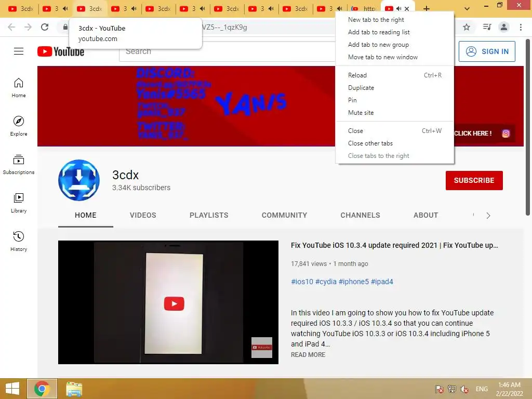Switch to the first 3cdx browser tab
Image resolution: width=532 pixels, height=399 pixels.
pos(21,9)
